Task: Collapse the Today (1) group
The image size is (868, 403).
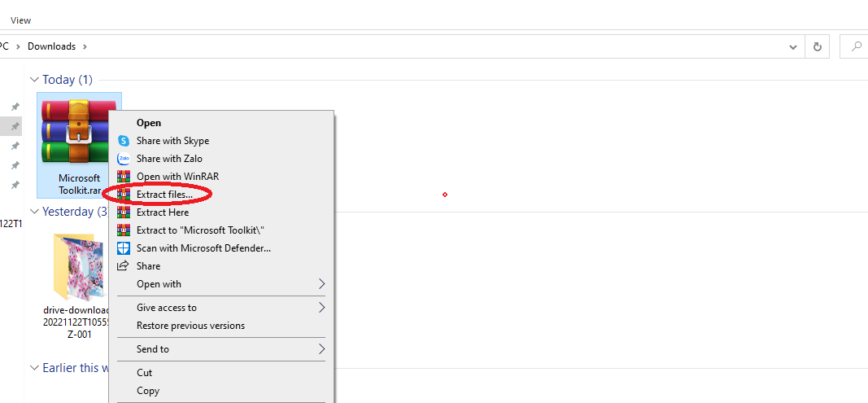Action: tap(35, 80)
